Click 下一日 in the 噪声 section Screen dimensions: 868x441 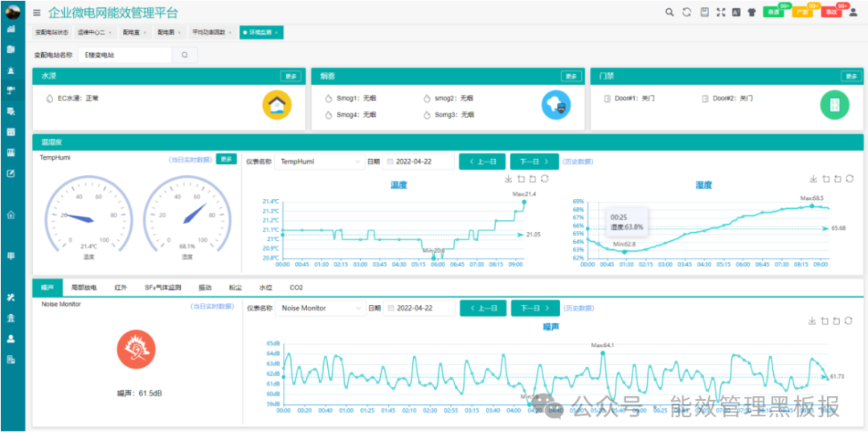tap(534, 308)
